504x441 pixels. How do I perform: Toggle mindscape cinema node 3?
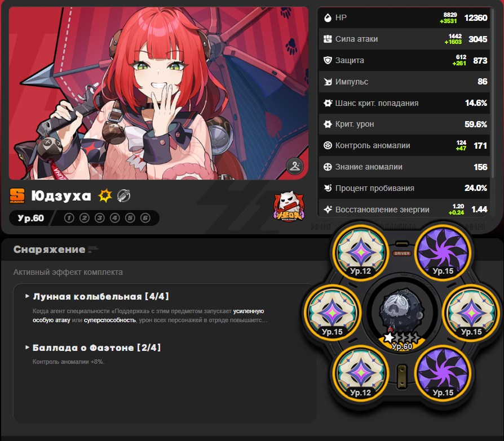100,218
